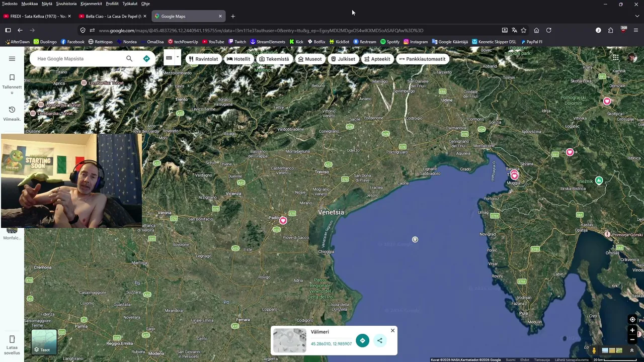Open the input tools dropdown arrow

tap(177, 57)
